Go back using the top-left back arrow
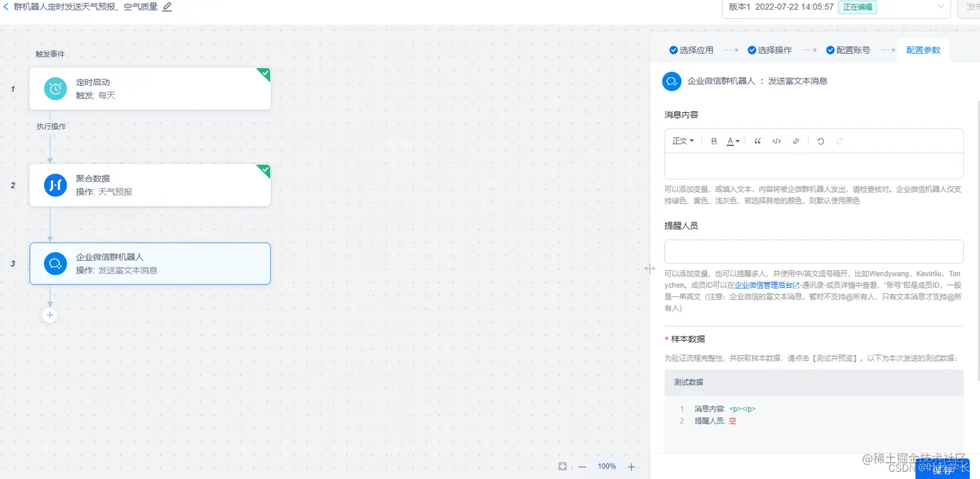 (x=6, y=6)
